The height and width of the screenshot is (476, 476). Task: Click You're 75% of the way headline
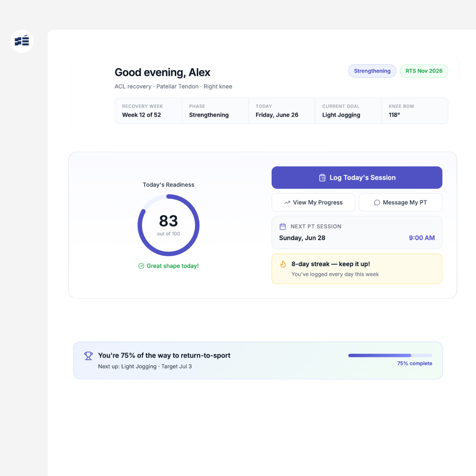[x=164, y=355]
